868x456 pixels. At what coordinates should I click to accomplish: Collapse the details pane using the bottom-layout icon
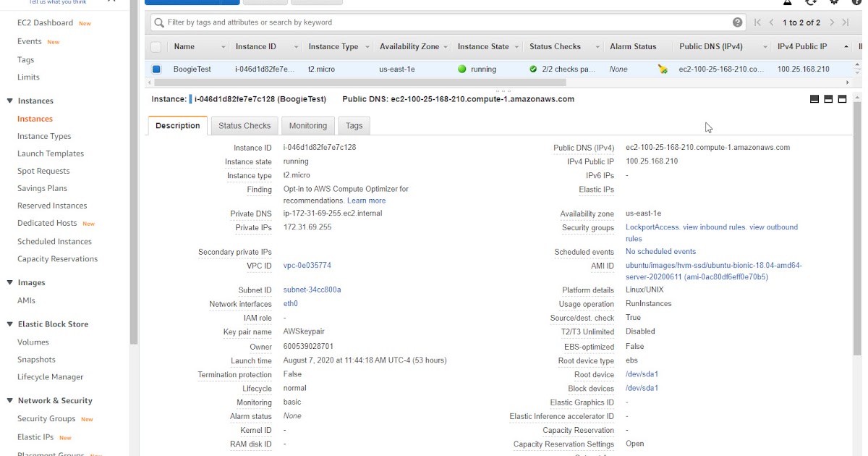point(842,99)
